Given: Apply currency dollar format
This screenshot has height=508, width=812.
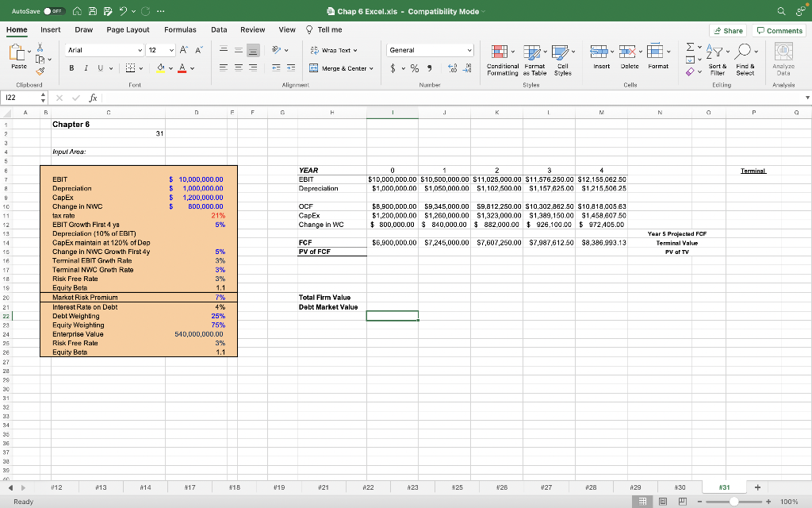Looking at the screenshot, I should pos(393,68).
